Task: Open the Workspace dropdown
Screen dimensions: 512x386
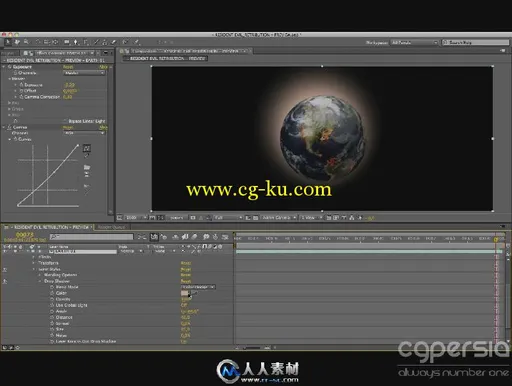Action: pyautogui.click(x=414, y=42)
